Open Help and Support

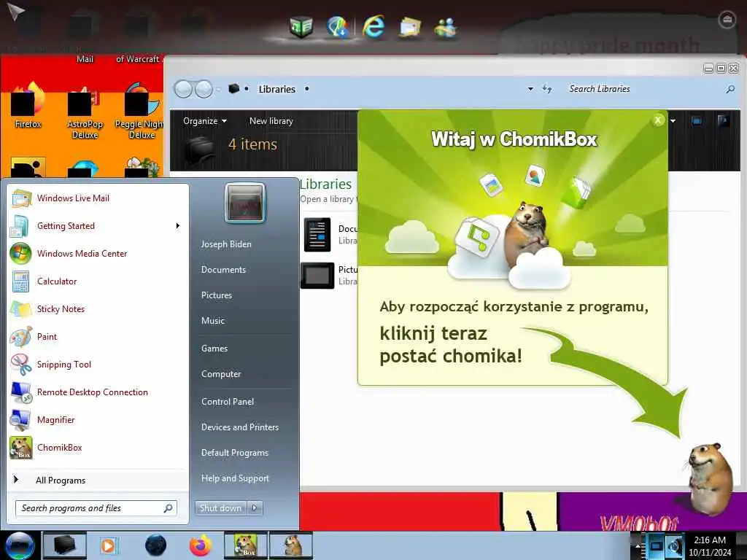click(x=235, y=478)
